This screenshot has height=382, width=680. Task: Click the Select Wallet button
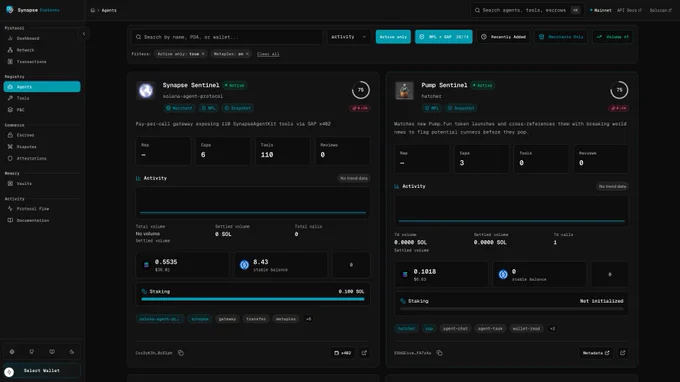[42, 371]
